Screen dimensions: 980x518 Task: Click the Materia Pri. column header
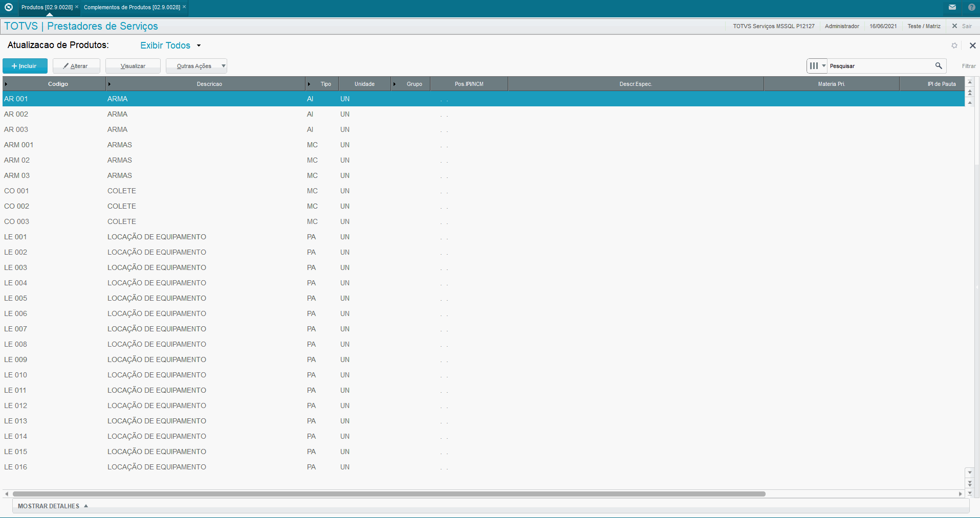[832, 84]
